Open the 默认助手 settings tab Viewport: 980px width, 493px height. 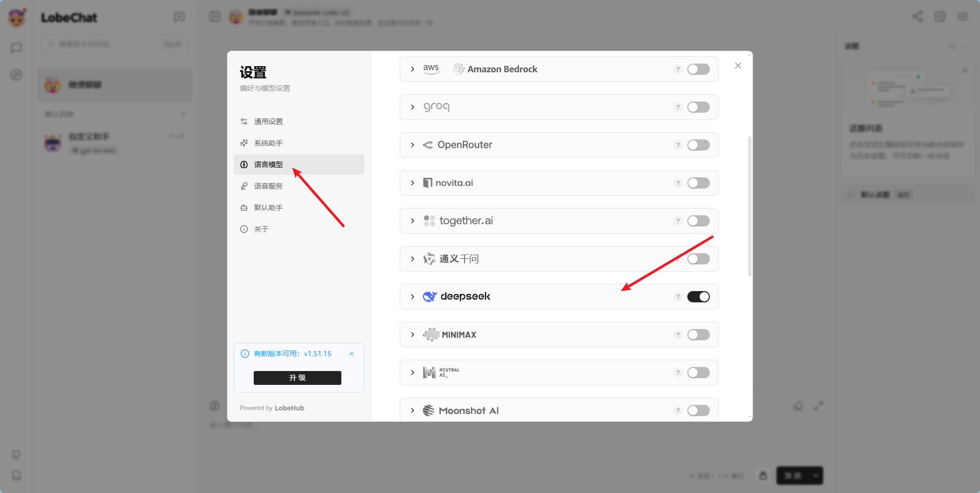(x=299, y=208)
